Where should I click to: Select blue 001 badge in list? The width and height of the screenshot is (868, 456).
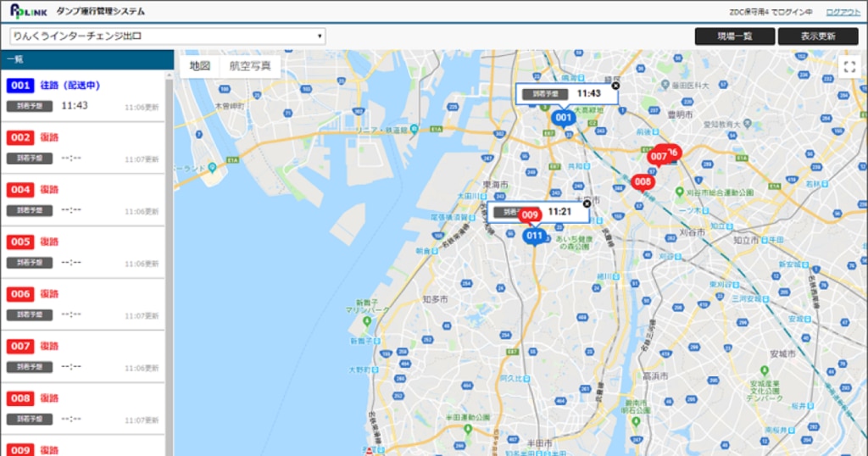click(x=20, y=86)
